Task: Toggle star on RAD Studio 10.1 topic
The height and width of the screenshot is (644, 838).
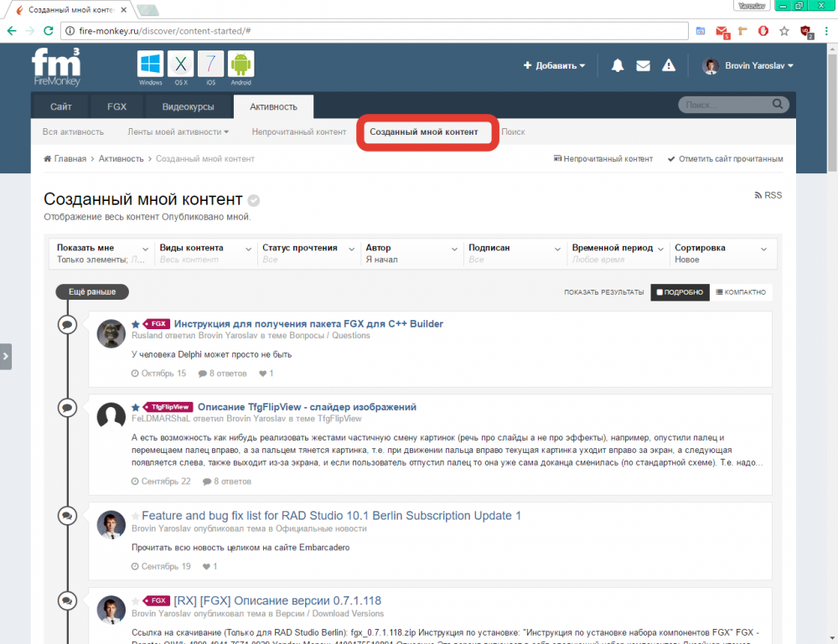Action: coord(136,516)
